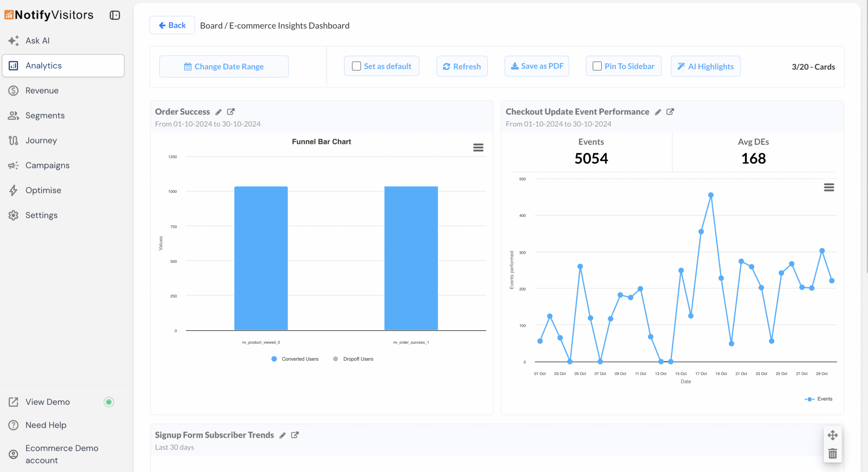Click the Back button
This screenshot has width=868, height=472.
(x=172, y=25)
